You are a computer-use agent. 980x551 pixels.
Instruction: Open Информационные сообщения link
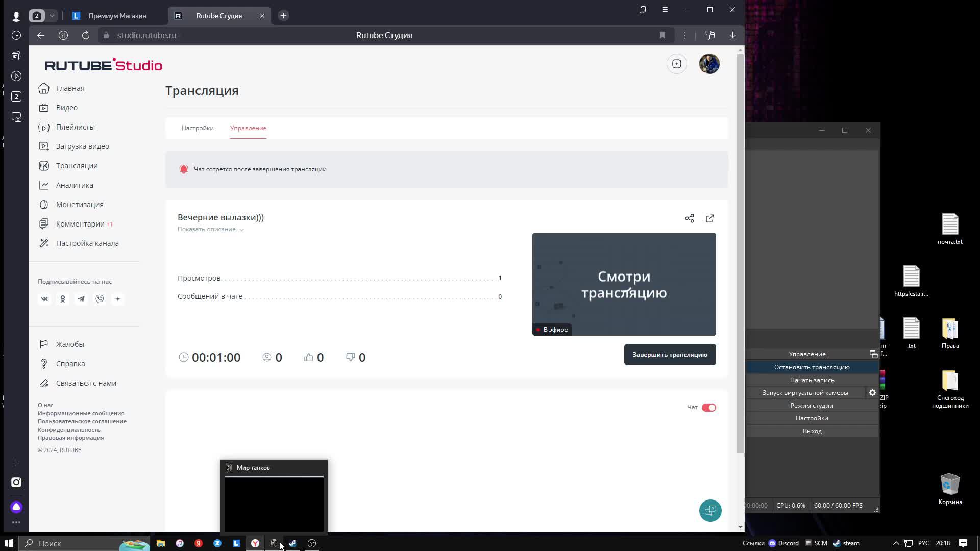coord(81,413)
